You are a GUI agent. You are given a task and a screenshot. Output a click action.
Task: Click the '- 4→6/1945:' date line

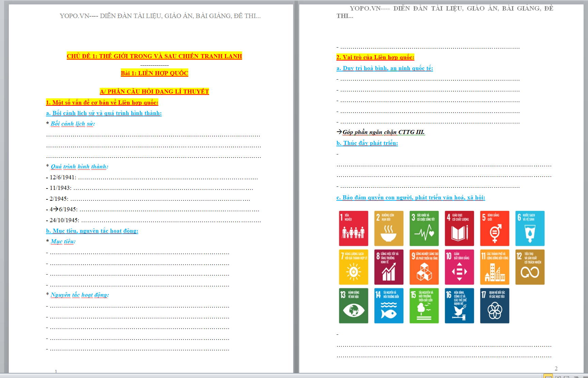click(x=153, y=210)
